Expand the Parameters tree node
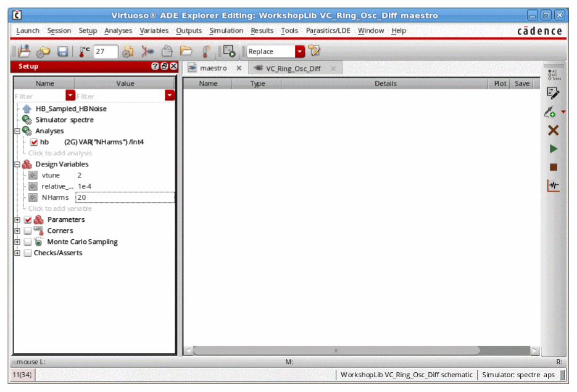 (17, 219)
